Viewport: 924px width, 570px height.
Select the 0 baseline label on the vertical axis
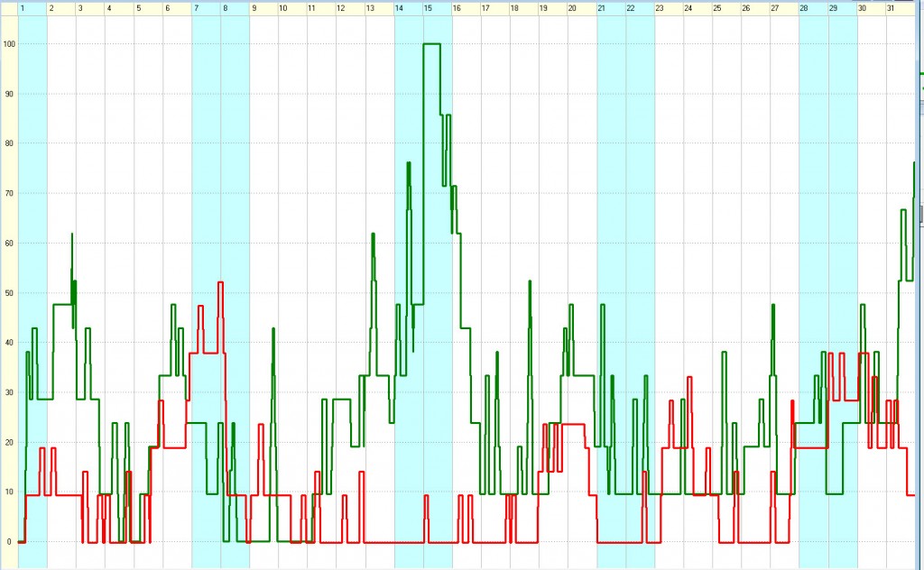click(9, 542)
